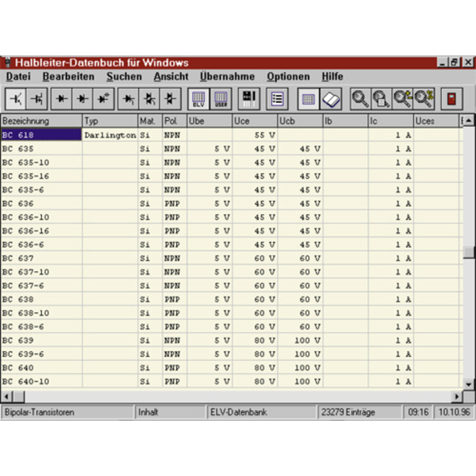Select the triac category icon
Image resolution: width=476 pixels, height=476 pixels.
point(149,99)
